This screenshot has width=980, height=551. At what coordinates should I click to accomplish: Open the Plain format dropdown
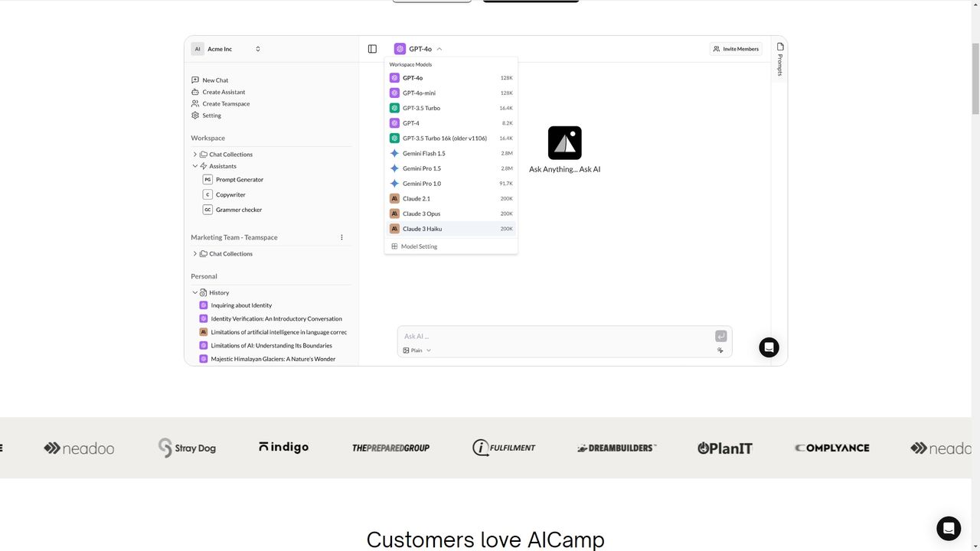tap(417, 350)
